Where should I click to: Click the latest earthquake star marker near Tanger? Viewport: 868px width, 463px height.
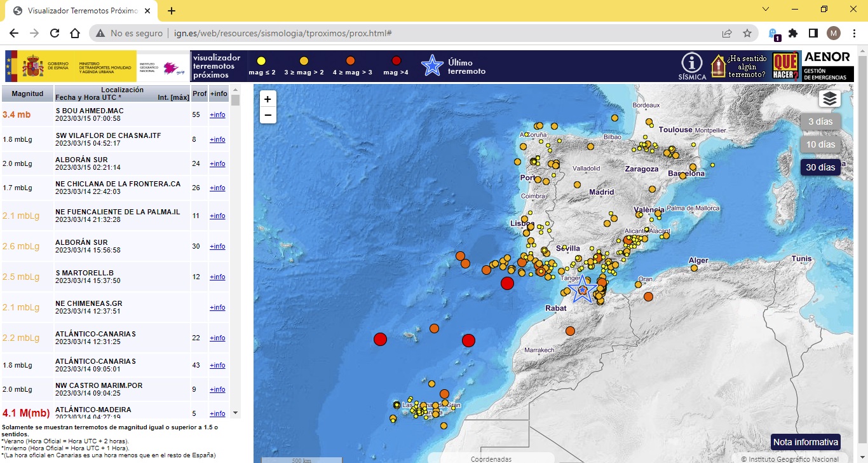pyautogui.click(x=582, y=290)
